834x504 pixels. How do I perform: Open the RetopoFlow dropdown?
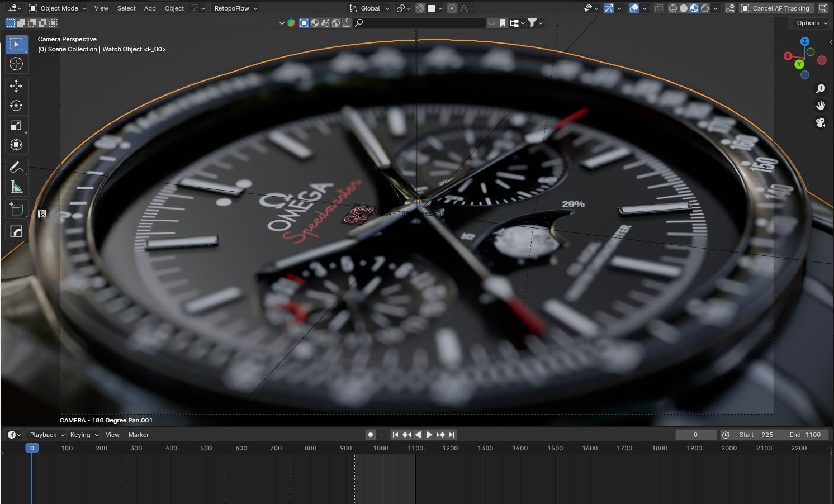(x=235, y=8)
